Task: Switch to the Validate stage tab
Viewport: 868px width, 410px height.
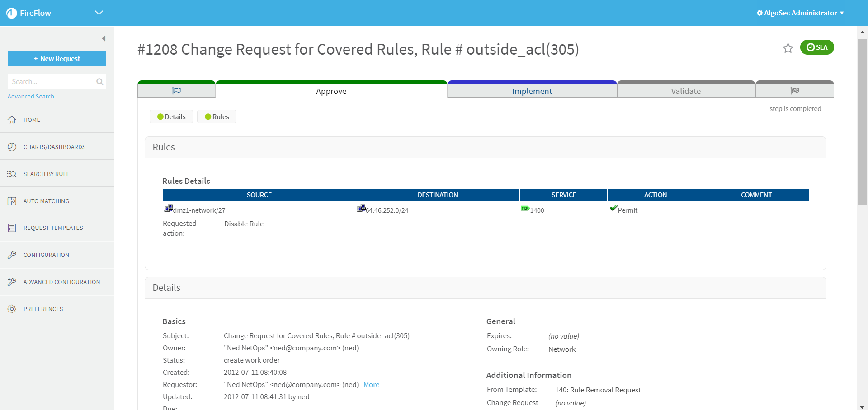Action: pyautogui.click(x=685, y=91)
